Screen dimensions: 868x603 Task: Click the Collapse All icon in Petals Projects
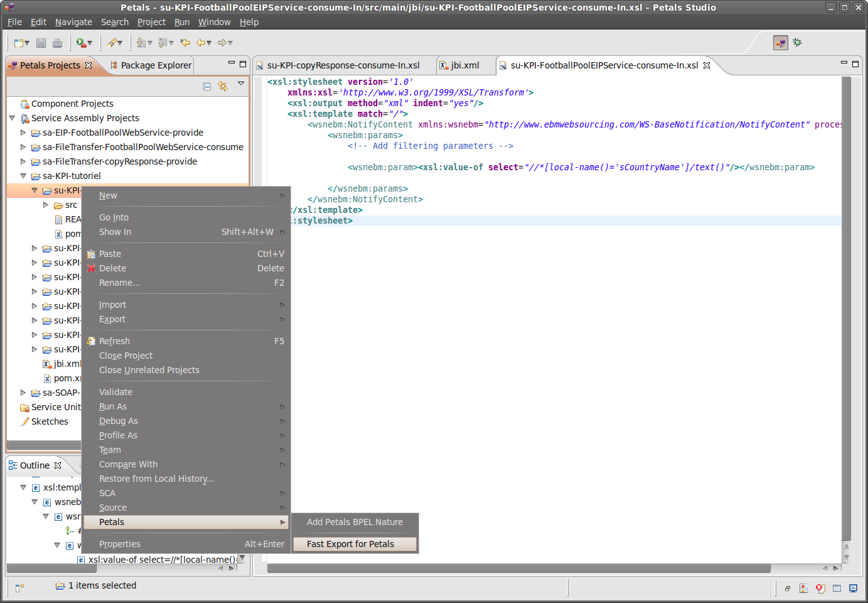coord(207,86)
